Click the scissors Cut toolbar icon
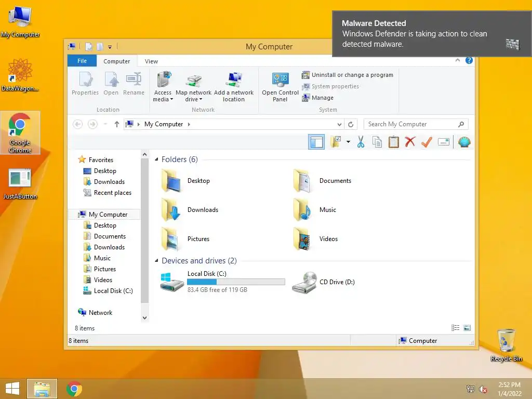 361,142
